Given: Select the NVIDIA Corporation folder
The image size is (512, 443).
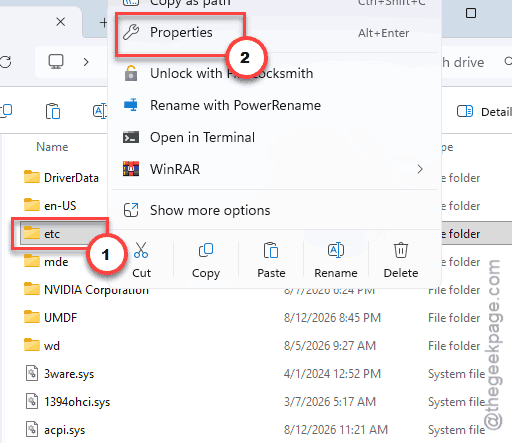Looking at the screenshot, I should click(x=96, y=290).
